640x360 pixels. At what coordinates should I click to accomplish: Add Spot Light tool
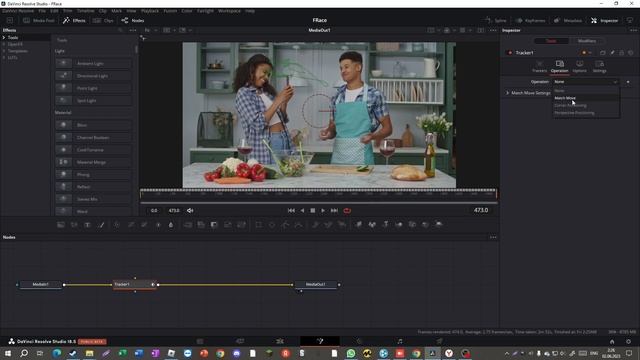pos(93,100)
